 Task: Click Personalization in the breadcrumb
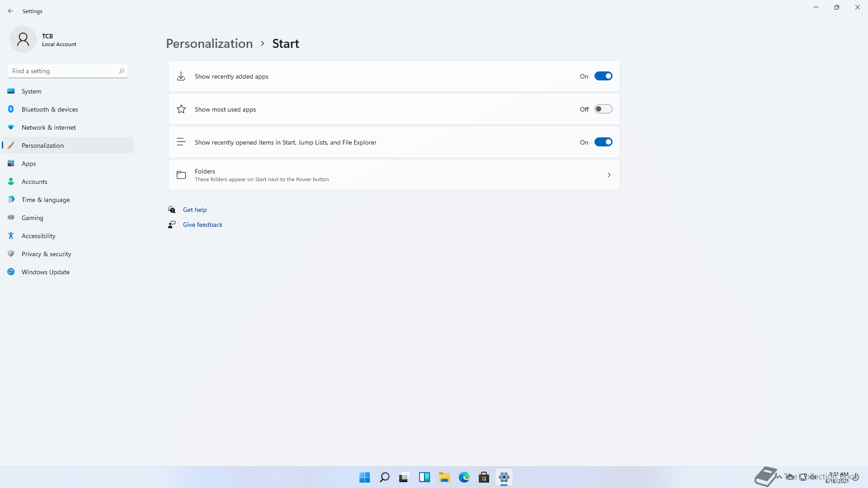click(x=209, y=43)
